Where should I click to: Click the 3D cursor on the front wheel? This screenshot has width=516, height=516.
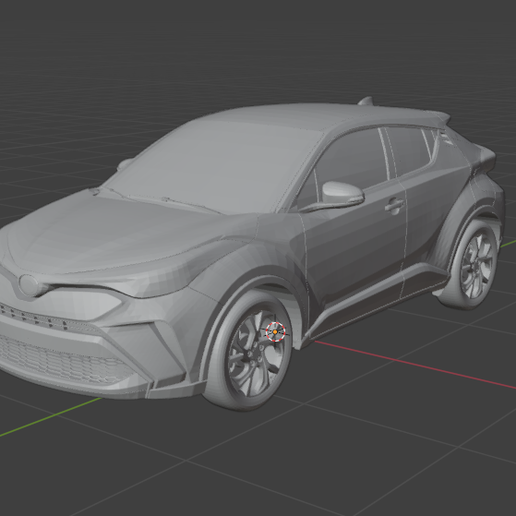coord(275,332)
